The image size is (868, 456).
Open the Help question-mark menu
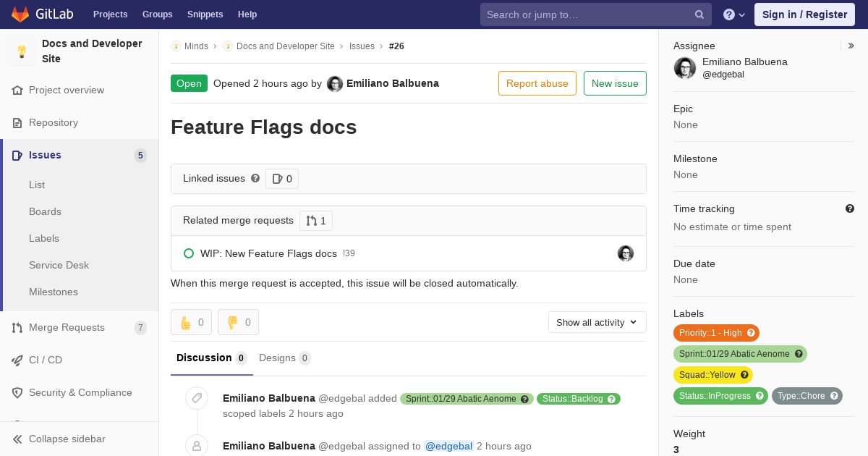(734, 14)
